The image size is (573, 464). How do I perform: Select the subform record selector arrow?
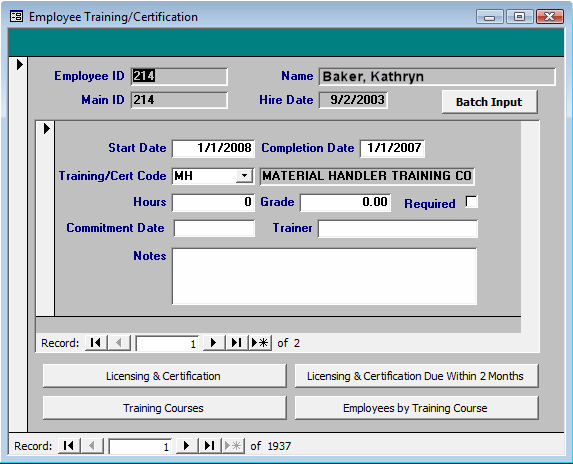tap(46, 129)
